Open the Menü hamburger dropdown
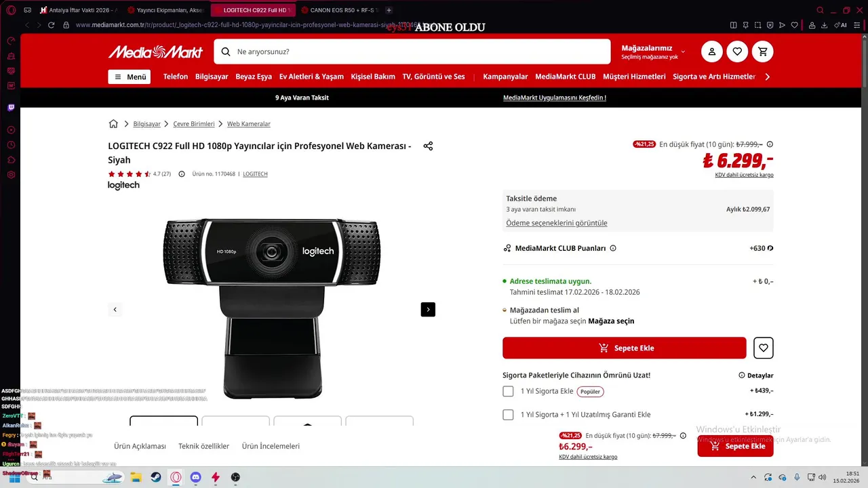Image resolution: width=868 pixels, height=488 pixels. coord(130,77)
